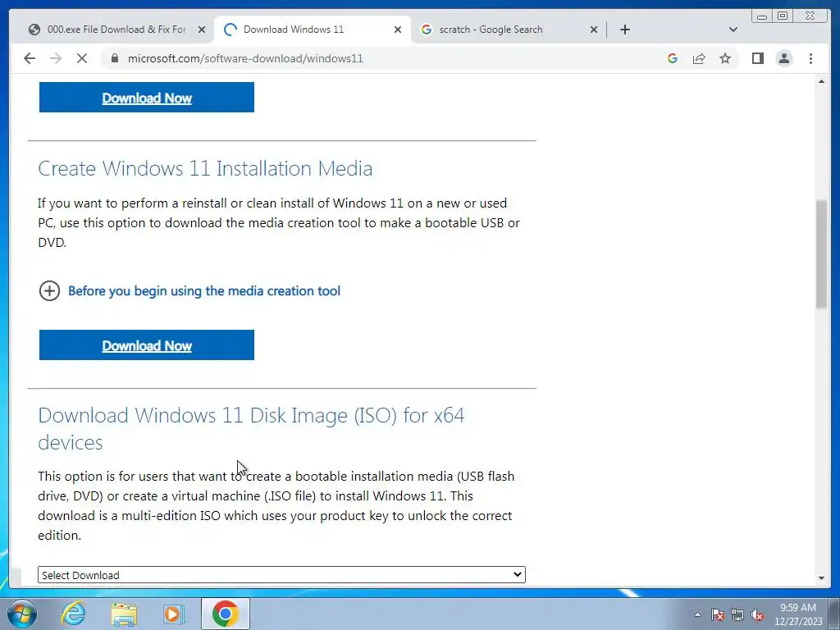This screenshot has width=840, height=630.
Task: Open the taskbar clock and date
Action: point(798,614)
